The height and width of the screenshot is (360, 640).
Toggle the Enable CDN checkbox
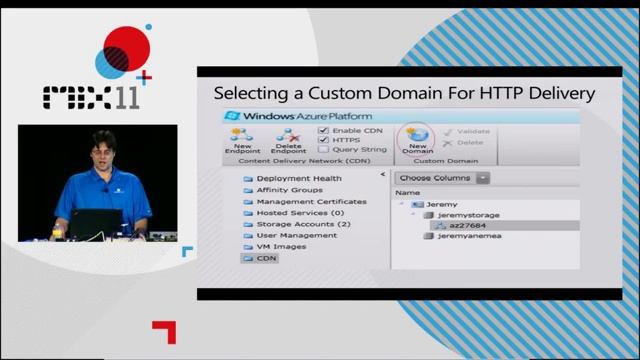[x=323, y=130]
